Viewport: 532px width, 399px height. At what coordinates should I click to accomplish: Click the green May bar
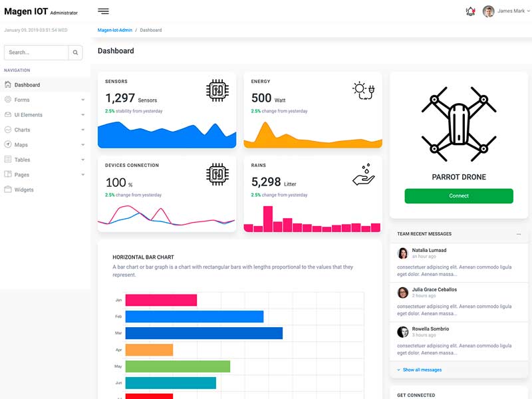pyautogui.click(x=178, y=366)
